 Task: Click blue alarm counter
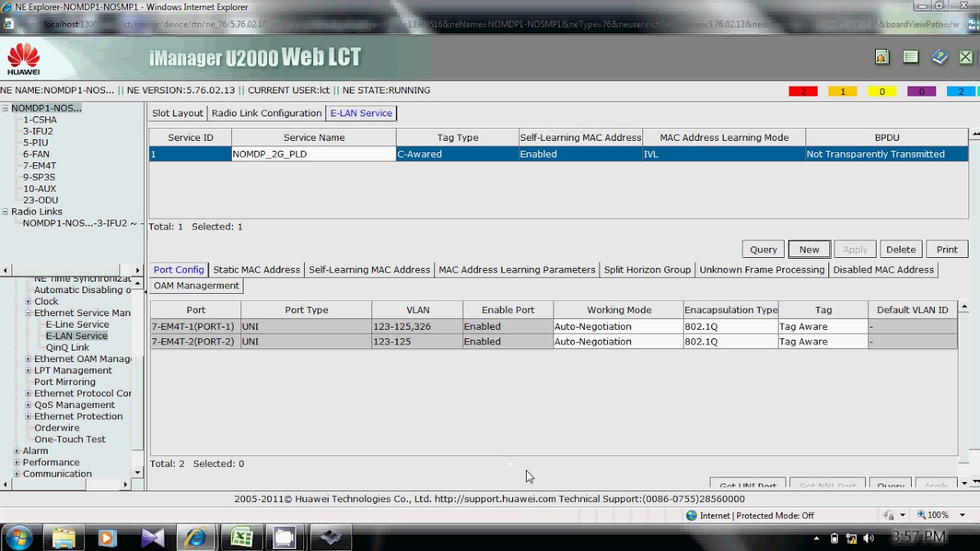point(961,91)
